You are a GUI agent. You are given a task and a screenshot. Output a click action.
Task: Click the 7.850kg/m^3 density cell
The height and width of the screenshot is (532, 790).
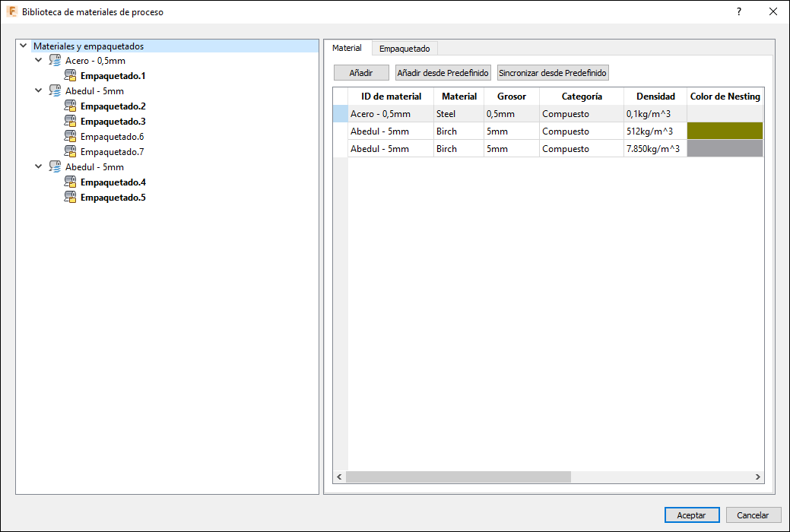[655, 149]
